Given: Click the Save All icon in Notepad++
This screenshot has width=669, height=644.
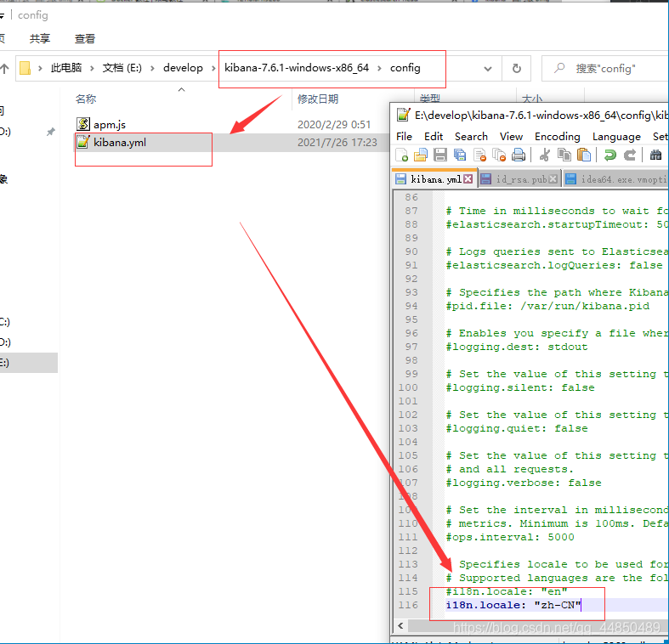Looking at the screenshot, I should 460,155.
